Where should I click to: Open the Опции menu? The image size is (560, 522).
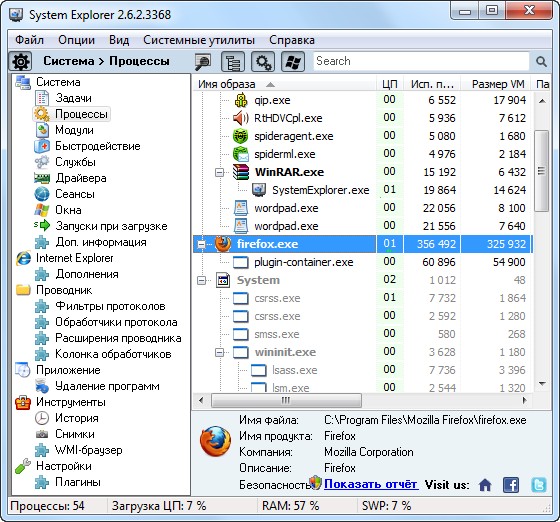(x=76, y=40)
